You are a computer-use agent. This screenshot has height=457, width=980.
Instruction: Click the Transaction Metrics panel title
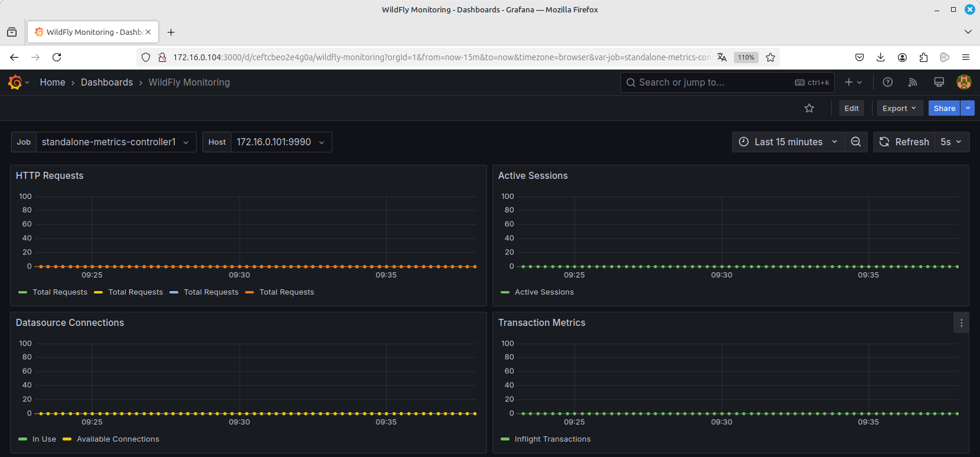(x=542, y=323)
